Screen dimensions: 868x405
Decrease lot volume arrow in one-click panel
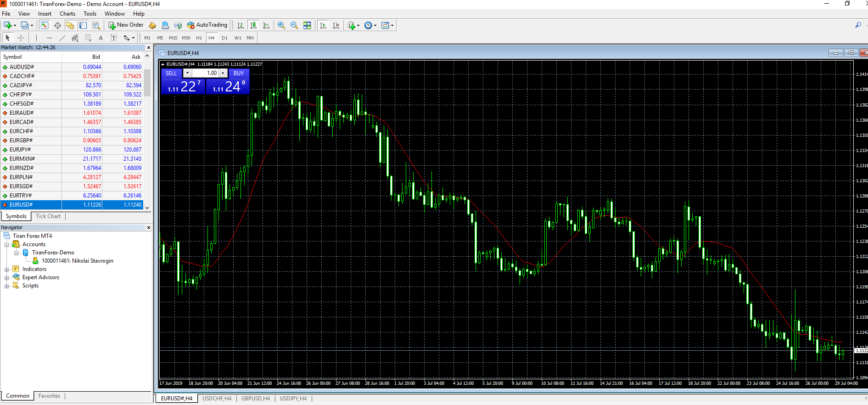tap(187, 73)
